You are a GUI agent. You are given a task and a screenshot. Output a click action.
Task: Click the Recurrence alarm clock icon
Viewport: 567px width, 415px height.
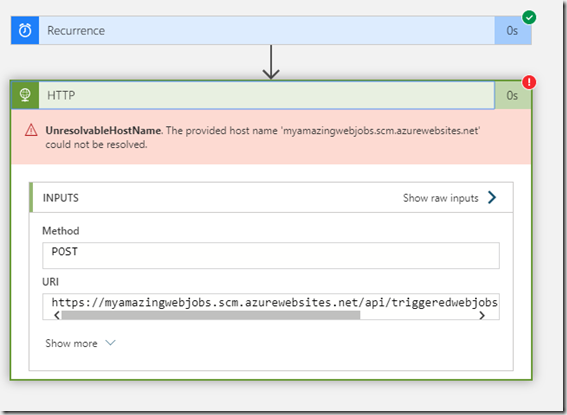pyautogui.click(x=25, y=30)
